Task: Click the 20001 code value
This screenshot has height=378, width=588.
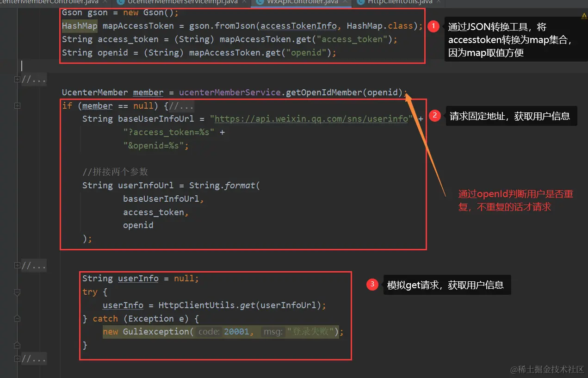Action: pos(236,332)
